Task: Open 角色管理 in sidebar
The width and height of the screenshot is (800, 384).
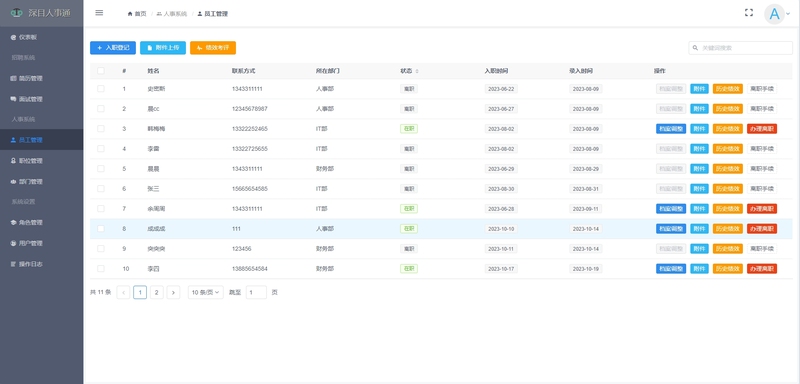Action: pyautogui.click(x=41, y=222)
